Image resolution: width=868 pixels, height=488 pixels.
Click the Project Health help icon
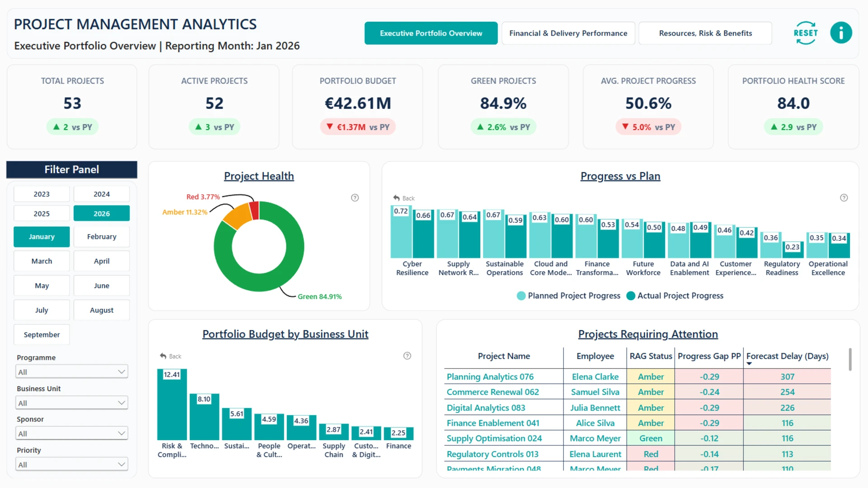355,198
